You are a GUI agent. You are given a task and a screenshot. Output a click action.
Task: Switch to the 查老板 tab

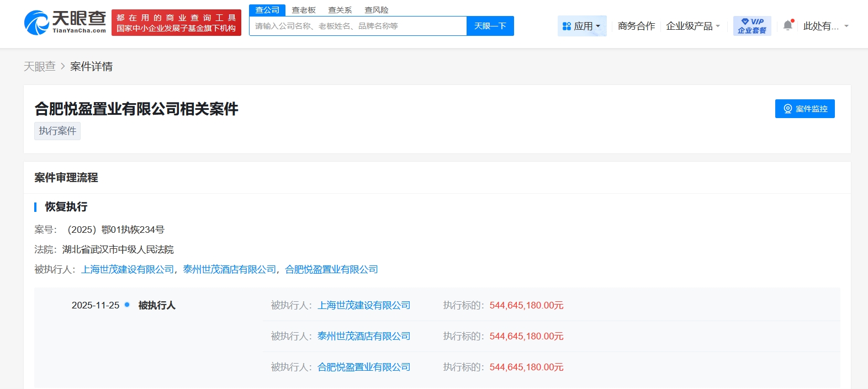[304, 10]
